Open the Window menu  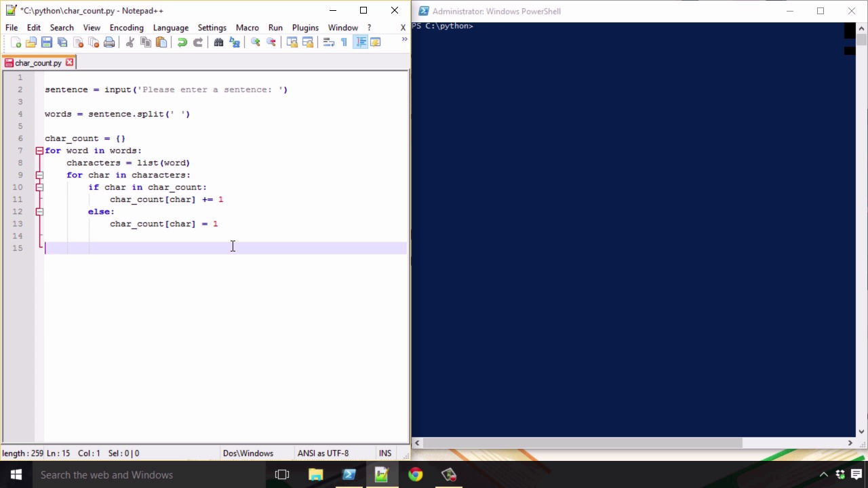(343, 28)
